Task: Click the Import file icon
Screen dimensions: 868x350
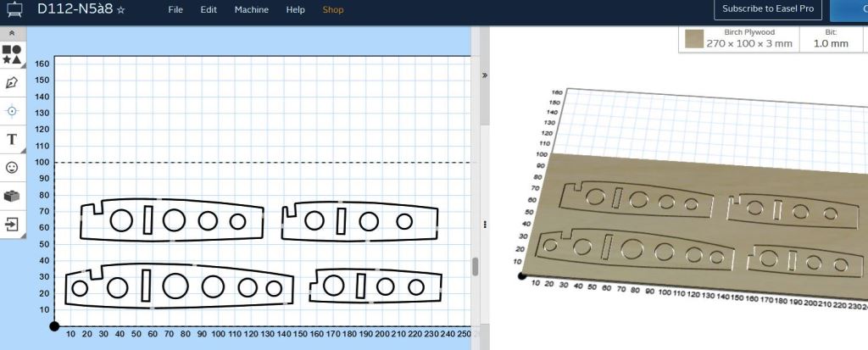Action: pyautogui.click(x=12, y=225)
